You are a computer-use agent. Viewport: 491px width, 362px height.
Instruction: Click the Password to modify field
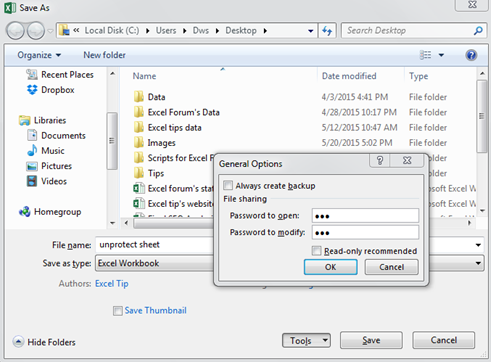[x=365, y=232]
